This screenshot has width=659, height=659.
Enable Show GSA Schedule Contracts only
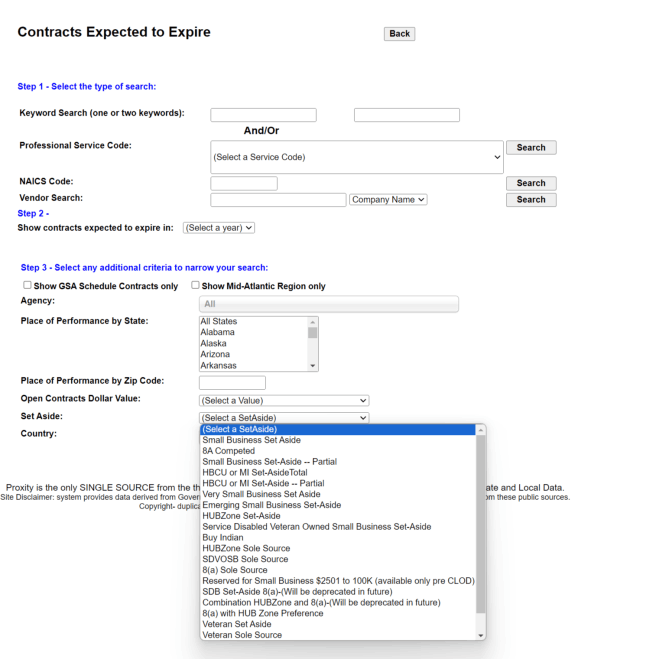click(x=27, y=285)
